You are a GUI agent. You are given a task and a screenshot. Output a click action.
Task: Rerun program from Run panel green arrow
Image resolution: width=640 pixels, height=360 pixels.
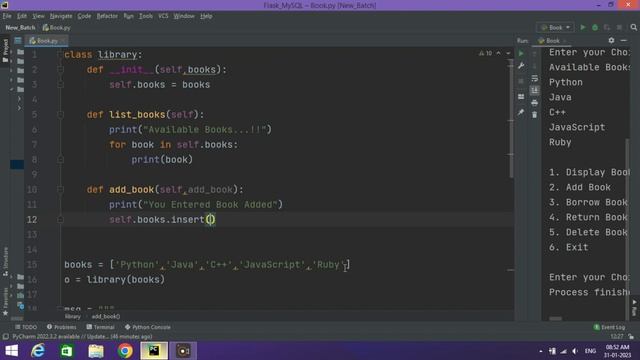pos(521,53)
